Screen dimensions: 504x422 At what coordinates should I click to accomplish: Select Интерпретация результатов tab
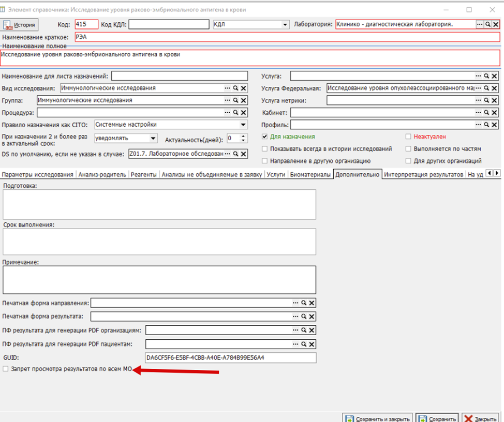(x=423, y=174)
